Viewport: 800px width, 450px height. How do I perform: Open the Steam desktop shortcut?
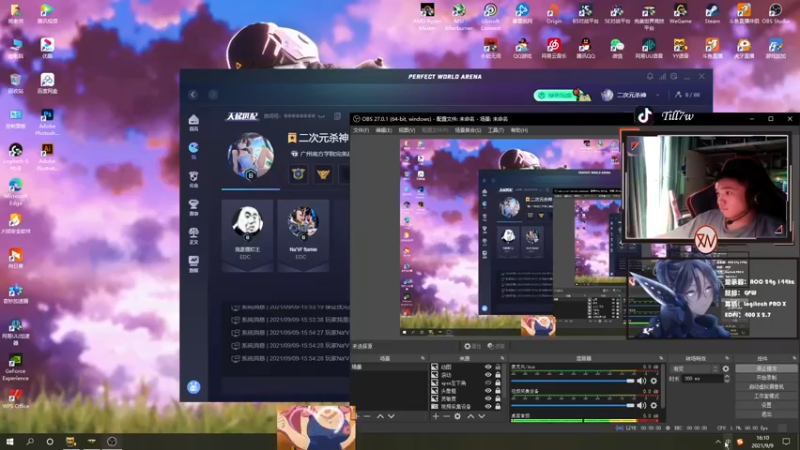pos(712,14)
